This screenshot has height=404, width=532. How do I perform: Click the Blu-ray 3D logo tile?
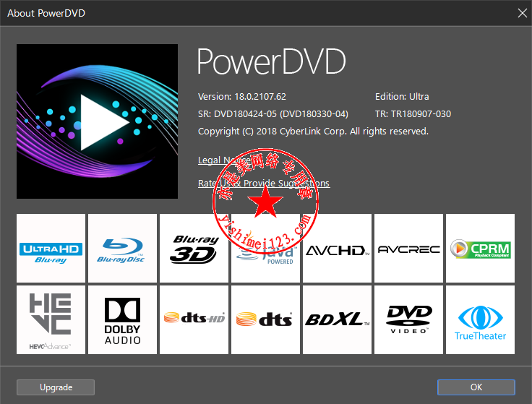click(x=194, y=248)
